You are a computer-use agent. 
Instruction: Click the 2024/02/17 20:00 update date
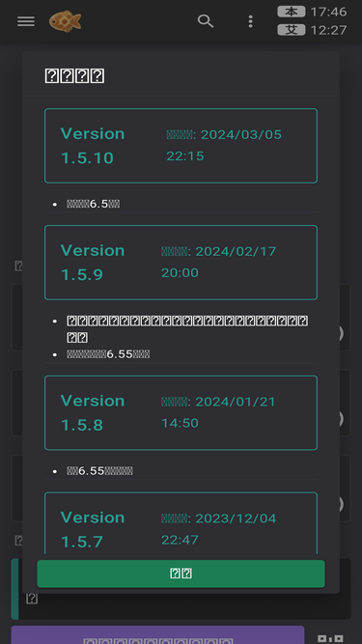coord(219,262)
